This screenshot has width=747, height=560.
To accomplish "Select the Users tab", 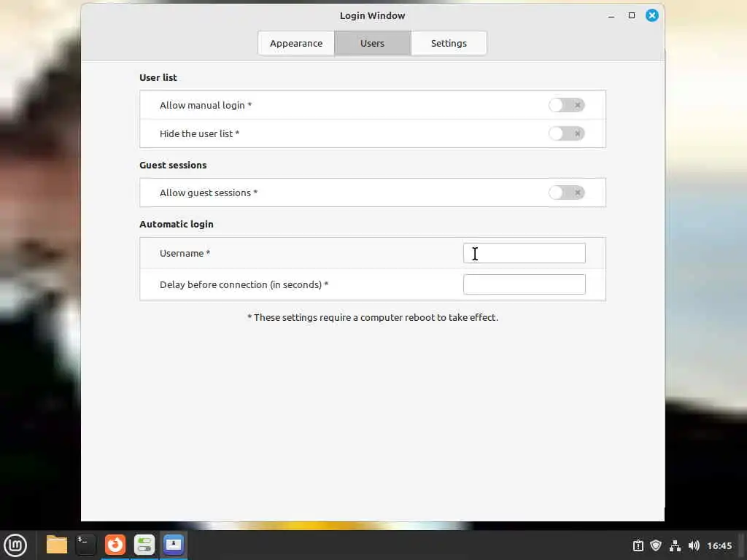I will click(372, 43).
